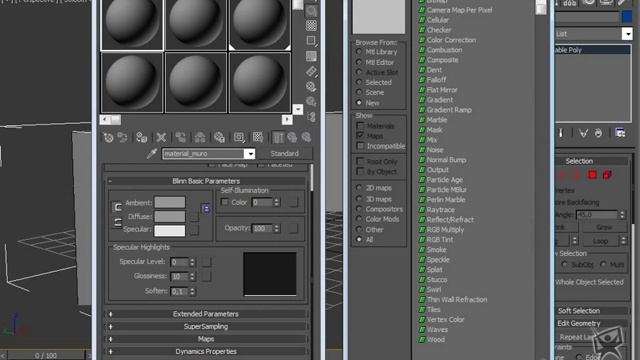Click Go Forward to Sibling icon

(x=306, y=138)
